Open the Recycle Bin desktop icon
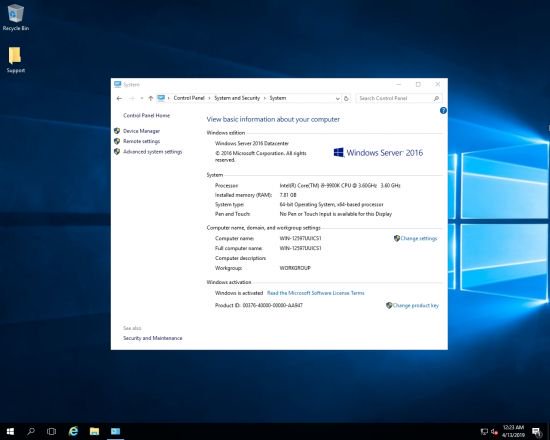Screen dimensions: 550x440 point(15,18)
